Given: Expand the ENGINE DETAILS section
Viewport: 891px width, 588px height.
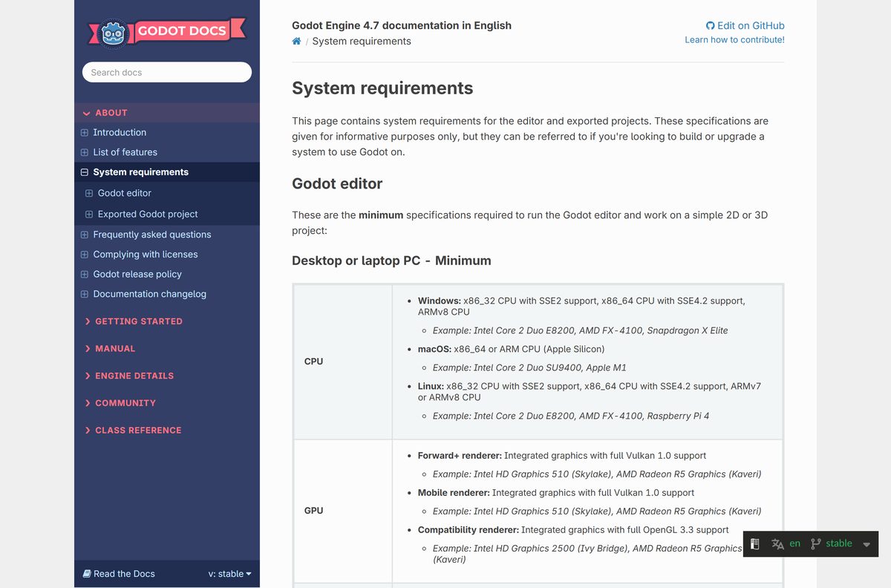Looking at the screenshot, I should point(129,376).
